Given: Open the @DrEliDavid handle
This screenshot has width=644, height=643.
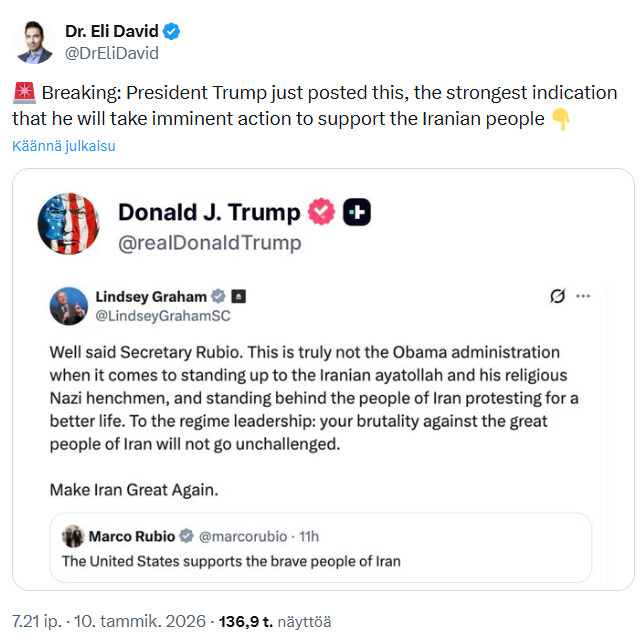Looking at the screenshot, I should pyautogui.click(x=111, y=53).
